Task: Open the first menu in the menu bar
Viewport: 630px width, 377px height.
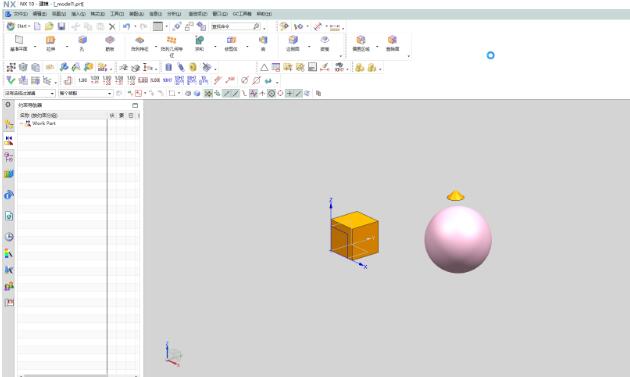Action: point(16,14)
